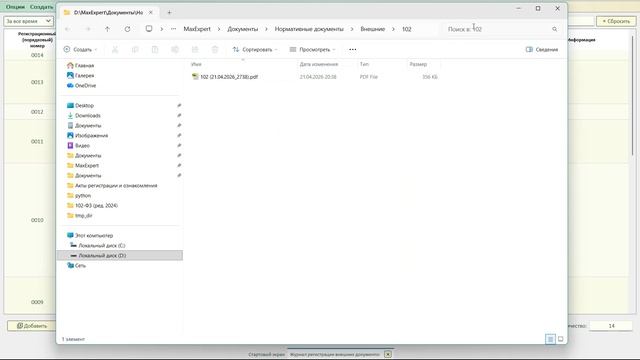
Task: Open the Создать (New) dropdown
Action: [80, 49]
